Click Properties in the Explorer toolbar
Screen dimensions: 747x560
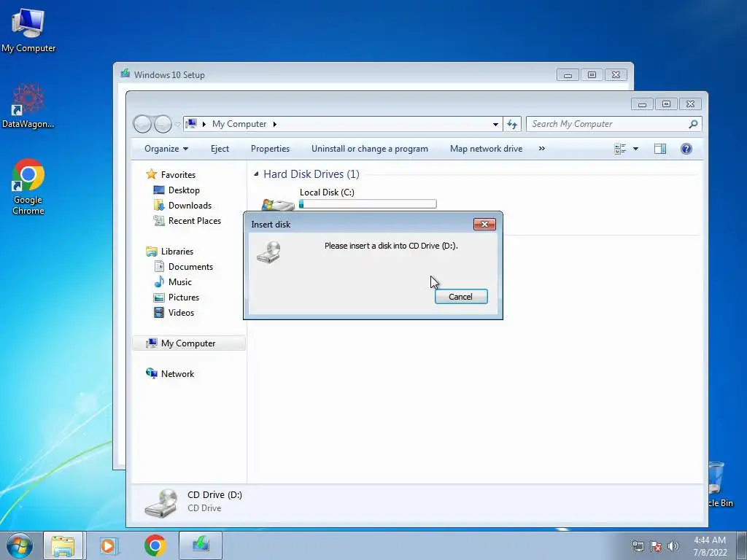pyautogui.click(x=270, y=149)
